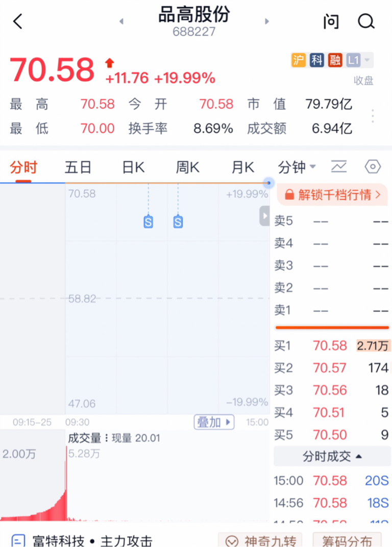Viewport: 392px width, 547px height.
Task: Select the 卖5 ask row
Action: click(332, 221)
